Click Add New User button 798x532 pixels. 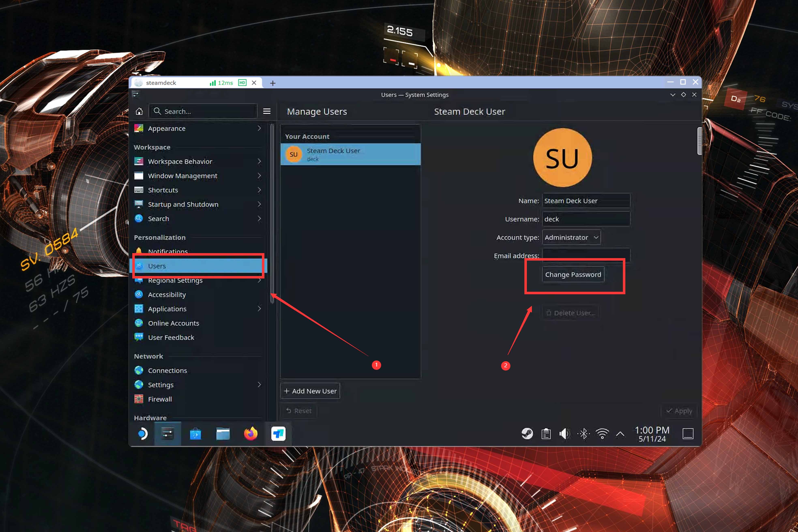[310, 391]
